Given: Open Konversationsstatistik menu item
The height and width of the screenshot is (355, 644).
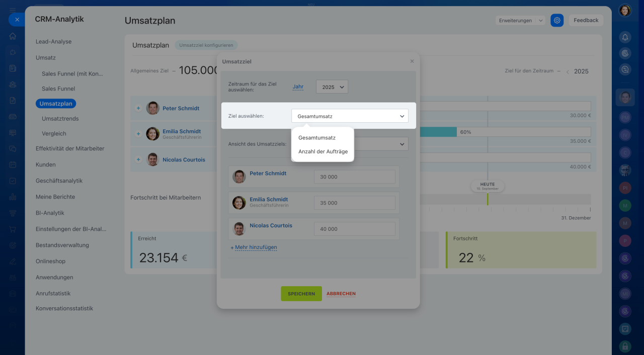Looking at the screenshot, I should point(64,308).
